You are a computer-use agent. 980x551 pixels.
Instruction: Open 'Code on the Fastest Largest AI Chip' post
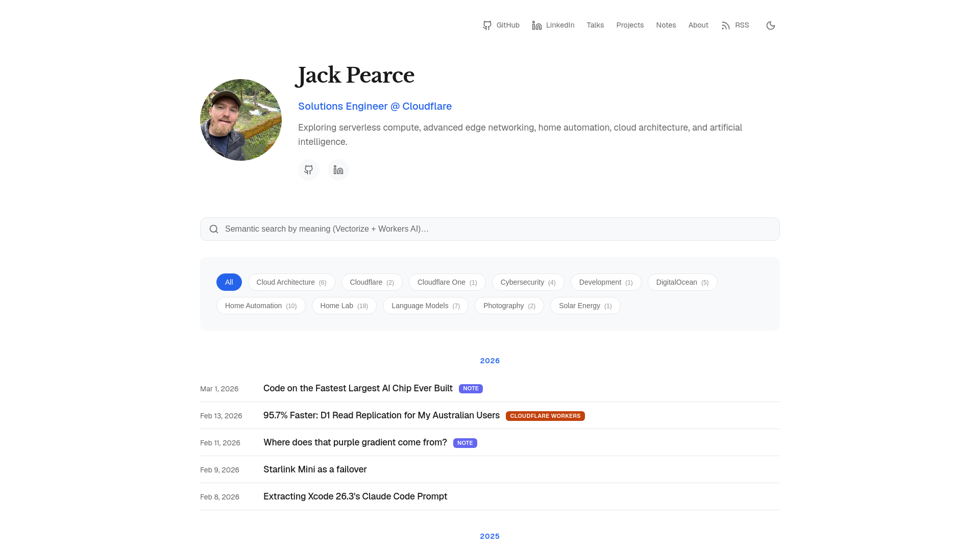tap(358, 388)
